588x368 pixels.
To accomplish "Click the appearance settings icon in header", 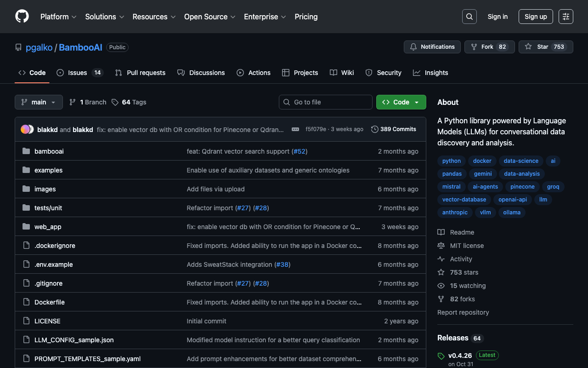I will click(x=565, y=17).
